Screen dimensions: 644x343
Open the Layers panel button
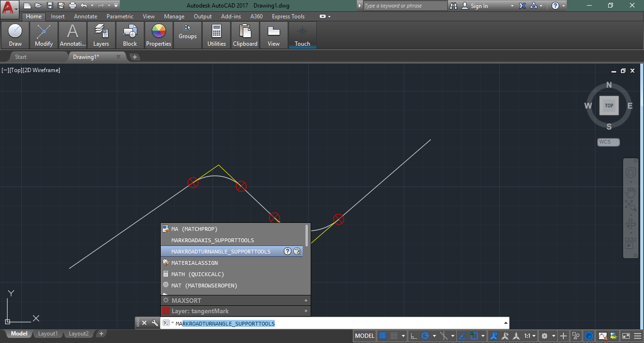pos(101,35)
